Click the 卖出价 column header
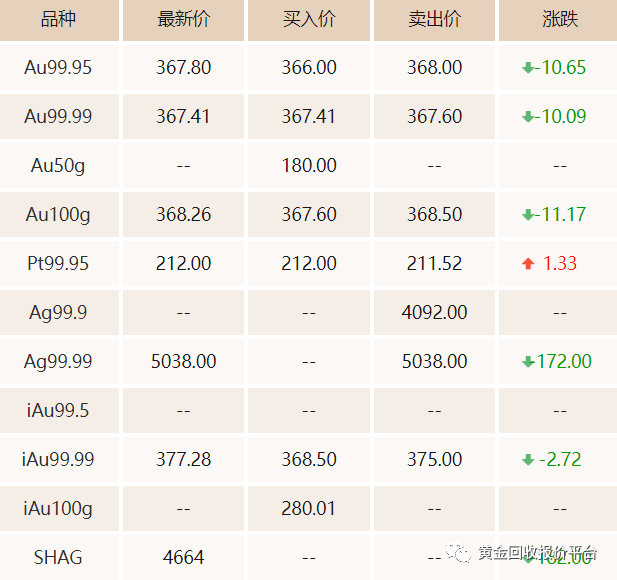 point(434,19)
